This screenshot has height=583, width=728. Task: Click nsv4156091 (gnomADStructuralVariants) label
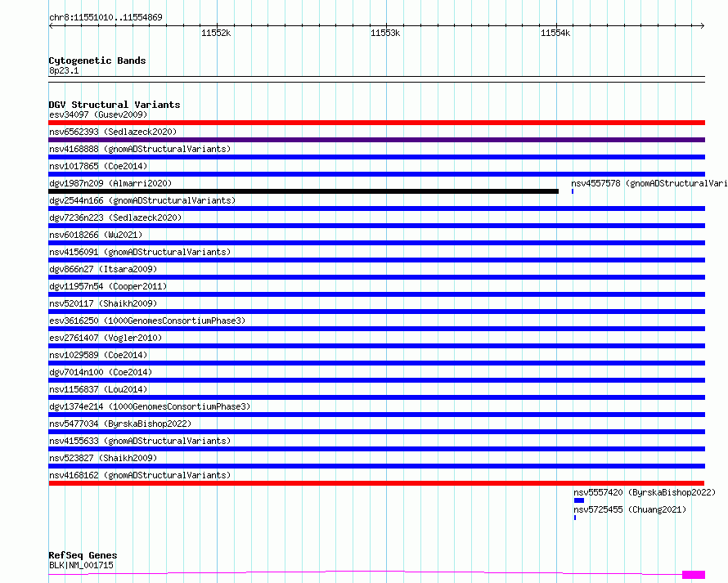coord(140,252)
